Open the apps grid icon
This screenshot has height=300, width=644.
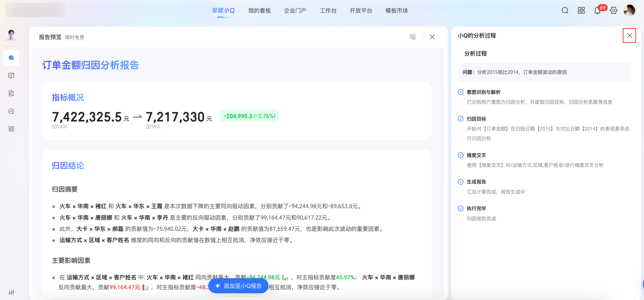pos(581,11)
